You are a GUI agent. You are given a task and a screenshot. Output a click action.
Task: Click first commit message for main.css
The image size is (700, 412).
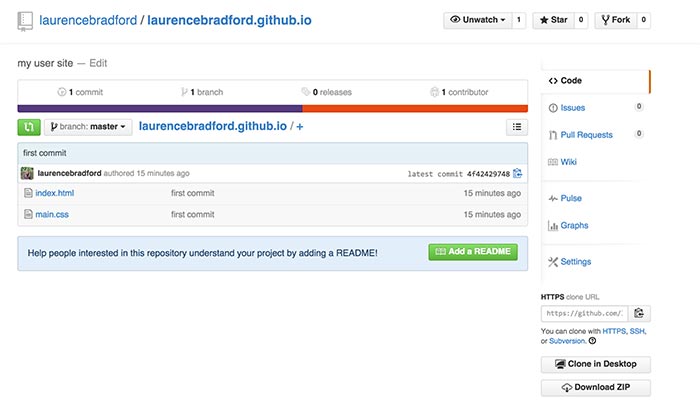tap(192, 214)
